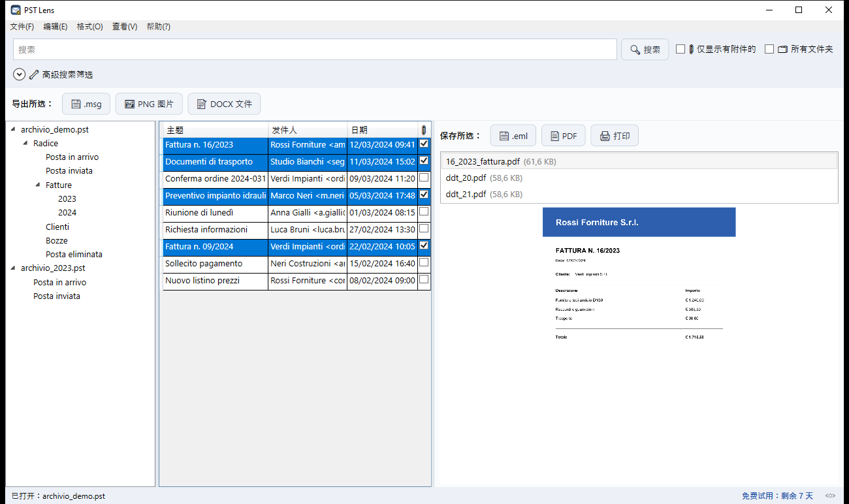Toggle 所有文件夹 checkbox
849x504 pixels.
coord(769,49)
